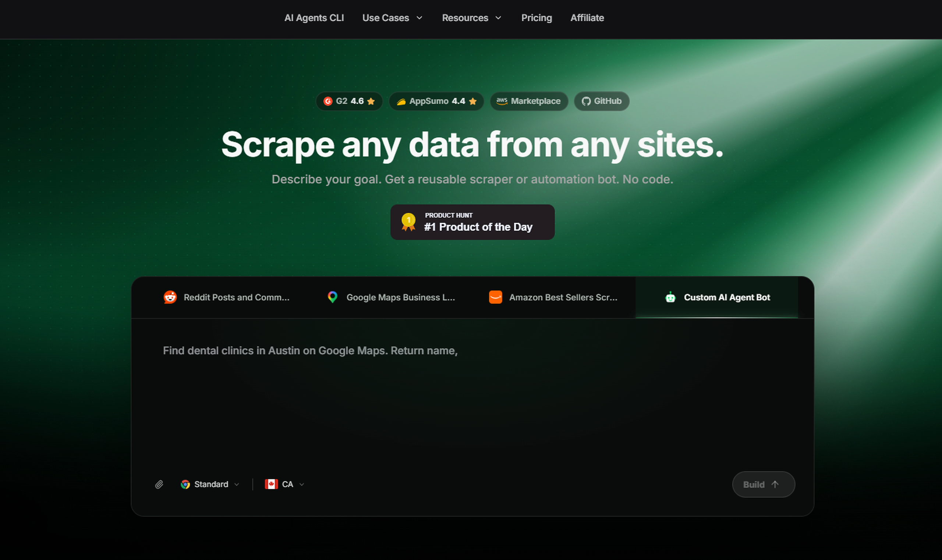942x560 pixels.
Task: Click the chevron next to Standard
Action: (x=237, y=485)
